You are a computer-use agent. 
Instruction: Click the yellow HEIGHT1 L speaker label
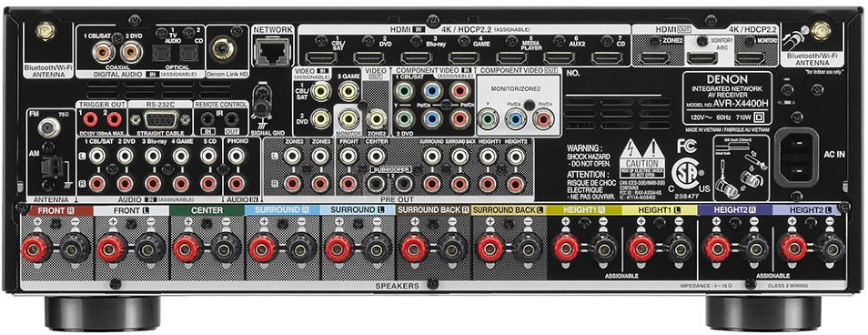pyautogui.click(x=660, y=210)
